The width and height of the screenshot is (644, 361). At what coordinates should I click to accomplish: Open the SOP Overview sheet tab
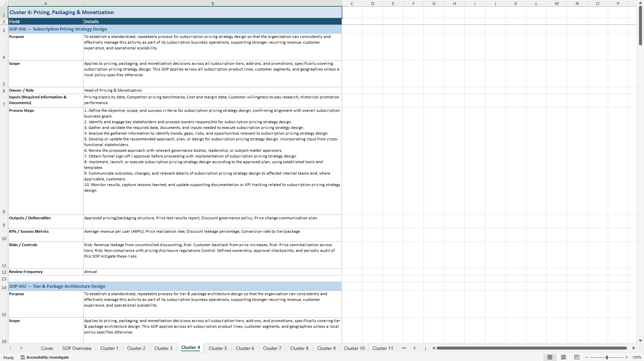[x=77, y=348]
